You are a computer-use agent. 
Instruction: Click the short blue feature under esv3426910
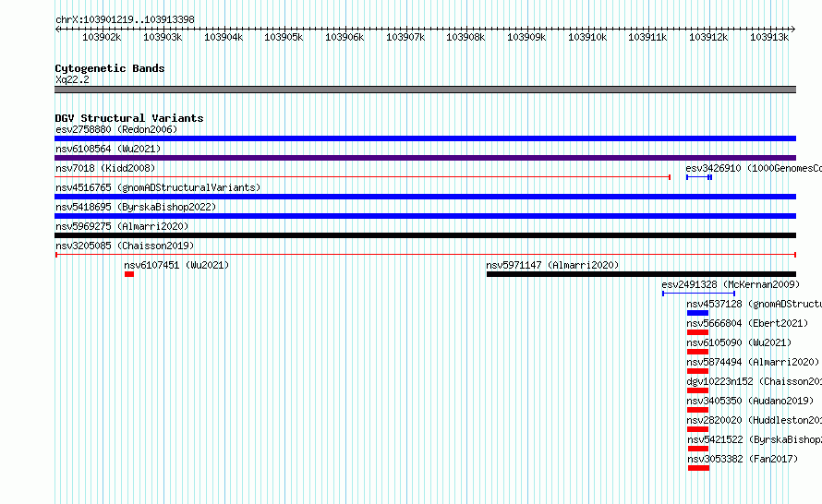point(699,177)
